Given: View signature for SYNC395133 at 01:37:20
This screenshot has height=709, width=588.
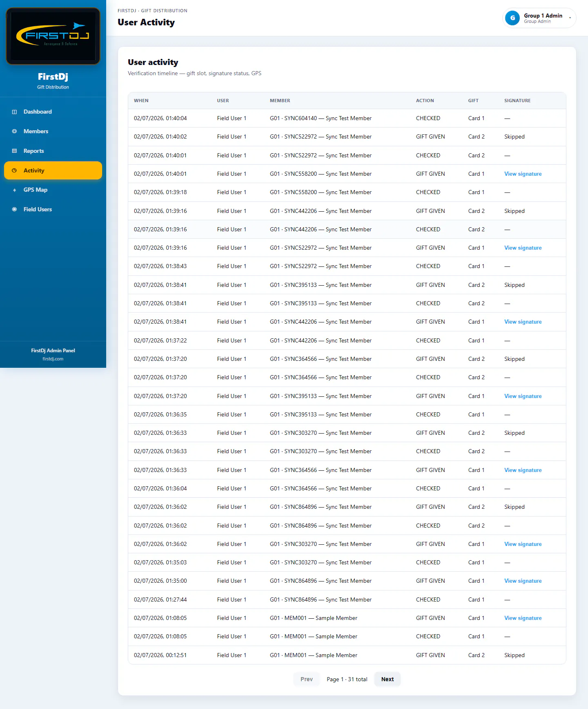Looking at the screenshot, I should click(x=523, y=396).
